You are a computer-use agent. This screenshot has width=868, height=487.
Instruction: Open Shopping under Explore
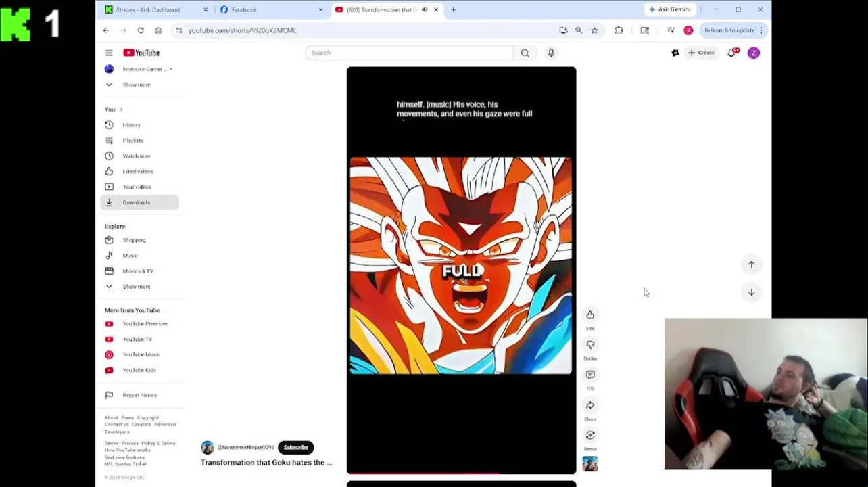point(140,240)
